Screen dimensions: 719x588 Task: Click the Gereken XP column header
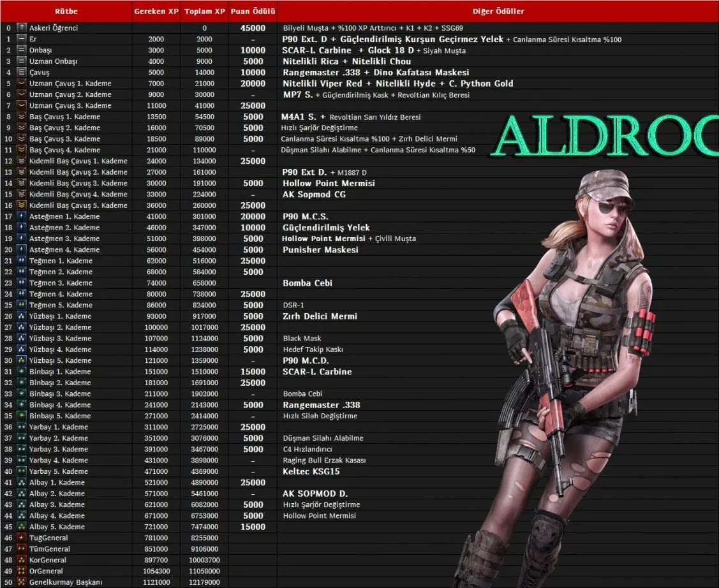(156, 11)
